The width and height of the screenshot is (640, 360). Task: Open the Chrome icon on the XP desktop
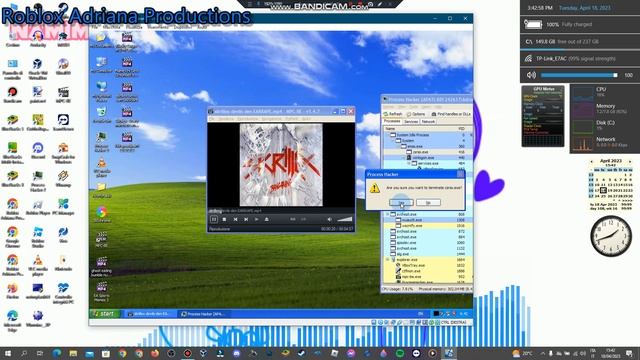(101, 214)
